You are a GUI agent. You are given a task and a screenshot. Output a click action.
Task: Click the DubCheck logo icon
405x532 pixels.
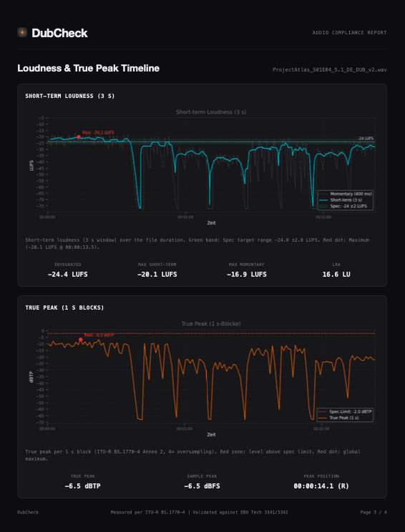point(22,33)
